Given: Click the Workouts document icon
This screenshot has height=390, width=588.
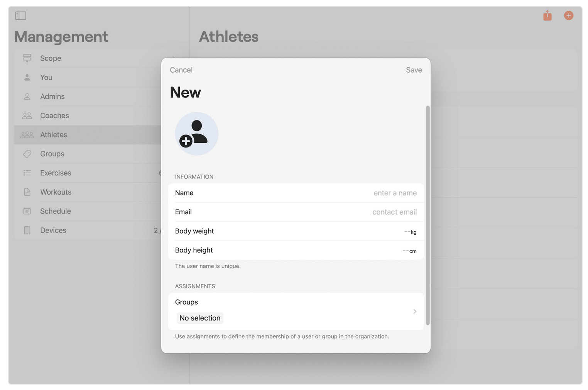Looking at the screenshot, I should click(x=27, y=192).
